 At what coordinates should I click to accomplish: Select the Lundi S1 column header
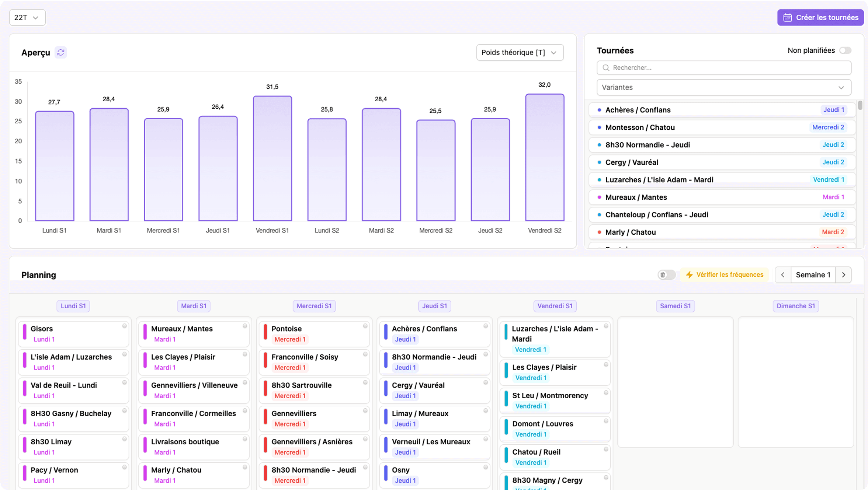73,306
